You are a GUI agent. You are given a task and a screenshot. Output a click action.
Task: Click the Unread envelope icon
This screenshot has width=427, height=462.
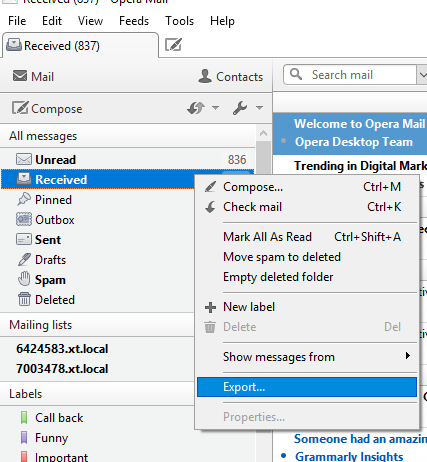coord(24,159)
